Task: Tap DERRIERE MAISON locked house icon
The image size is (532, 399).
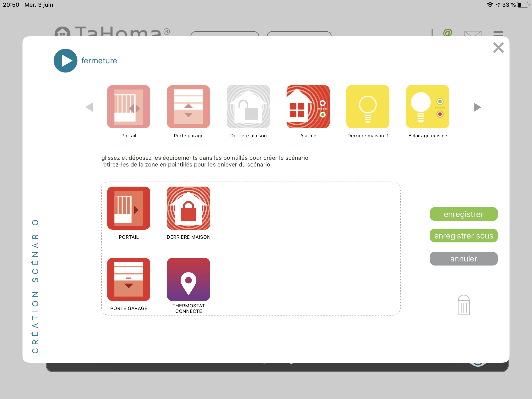Action: point(188,208)
